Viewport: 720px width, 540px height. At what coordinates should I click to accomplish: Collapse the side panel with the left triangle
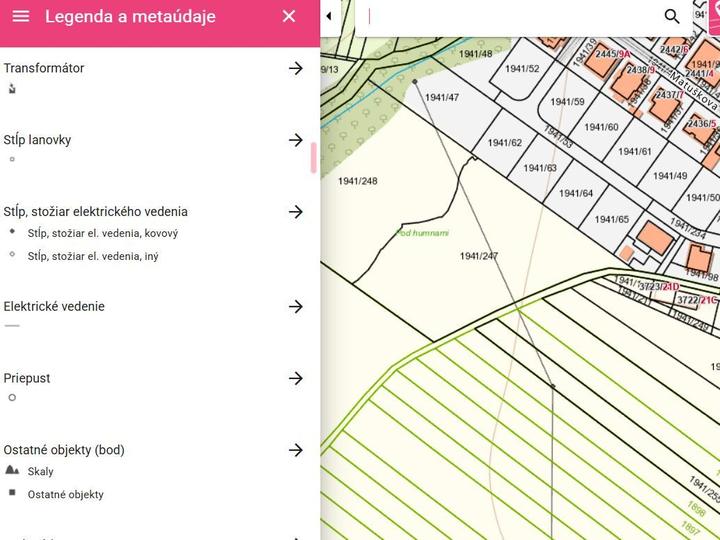pyautogui.click(x=329, y=16)
